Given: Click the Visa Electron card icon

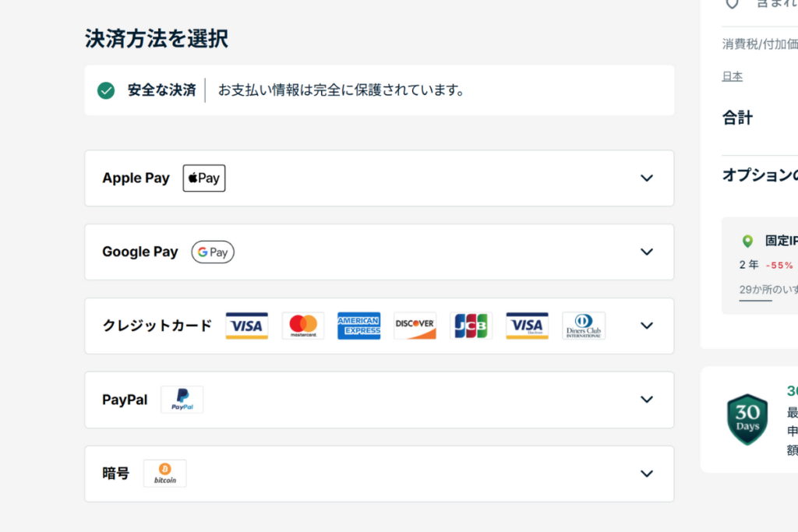Looking at the screenshot, I should [527, 326].
